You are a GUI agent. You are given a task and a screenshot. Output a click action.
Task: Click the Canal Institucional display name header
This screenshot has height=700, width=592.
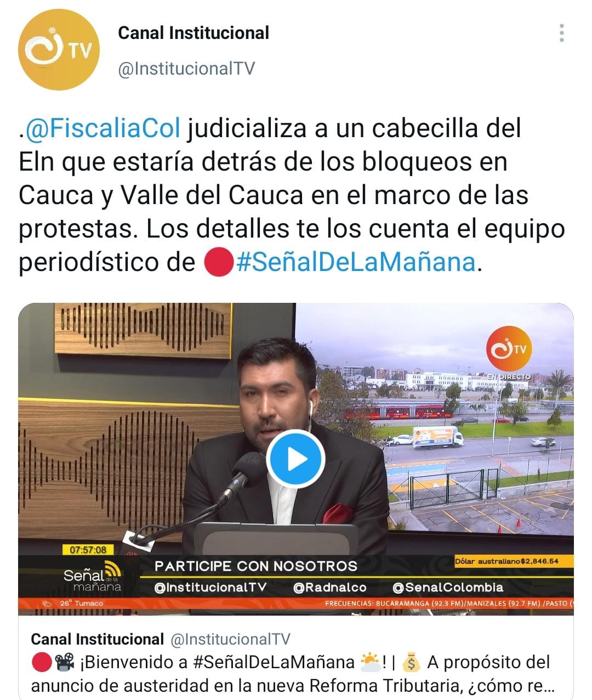(x=193, y=33)
